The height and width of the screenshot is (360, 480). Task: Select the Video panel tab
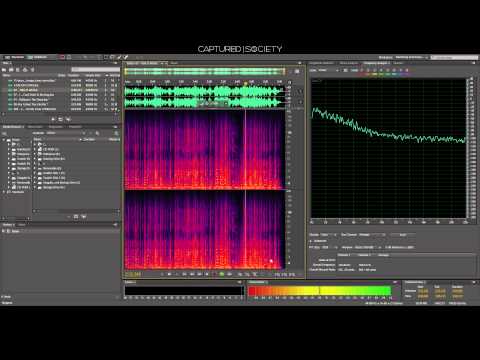(x=21, y=225)
